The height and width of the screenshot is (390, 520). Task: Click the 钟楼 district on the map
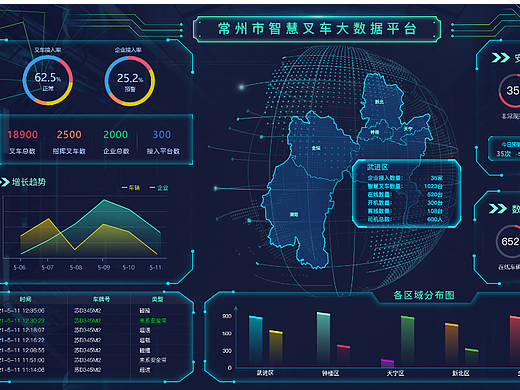(375, 132)
